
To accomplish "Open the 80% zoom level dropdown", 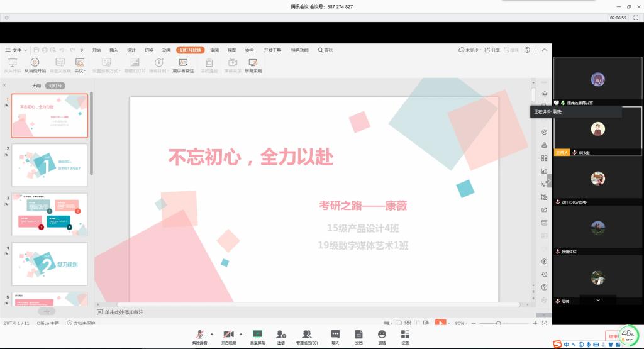I will pos(461,324).
